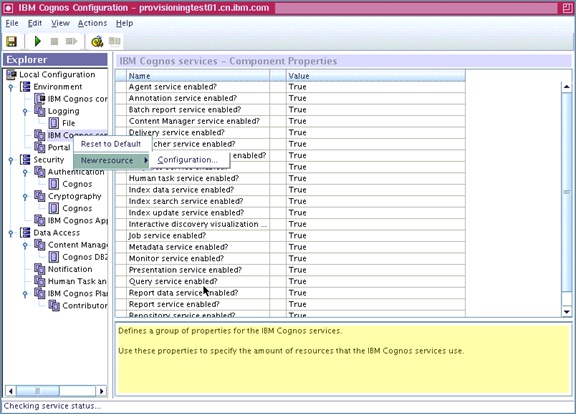
Task: Open the Actions menu
Action: [92, 23]
